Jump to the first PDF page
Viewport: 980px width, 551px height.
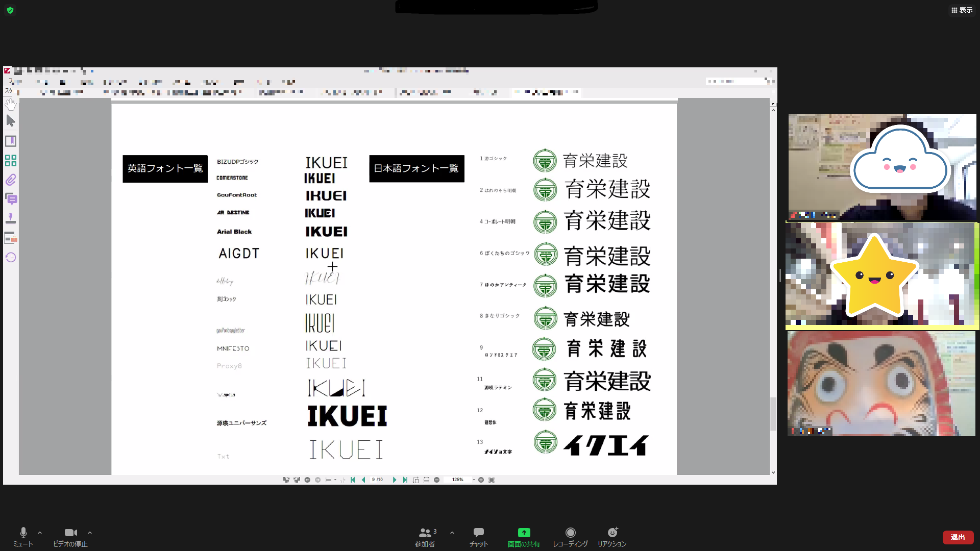(353, 480)
